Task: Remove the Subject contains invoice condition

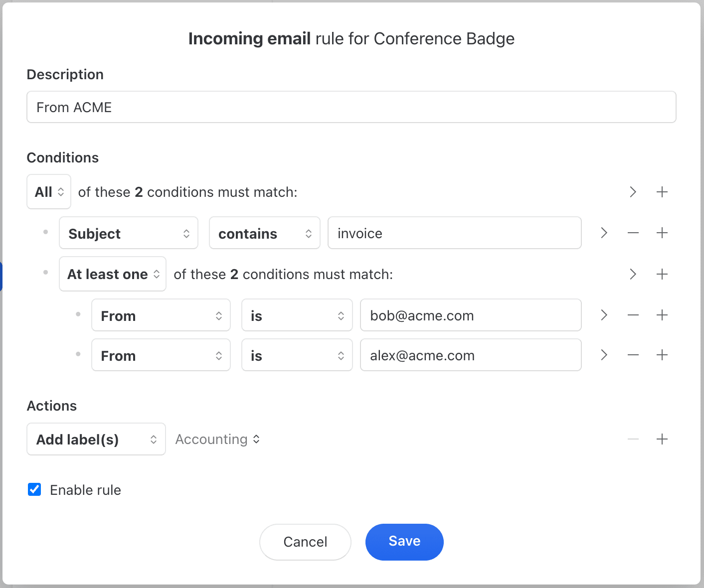Action: pyautogui.click(x=633, y=233)
